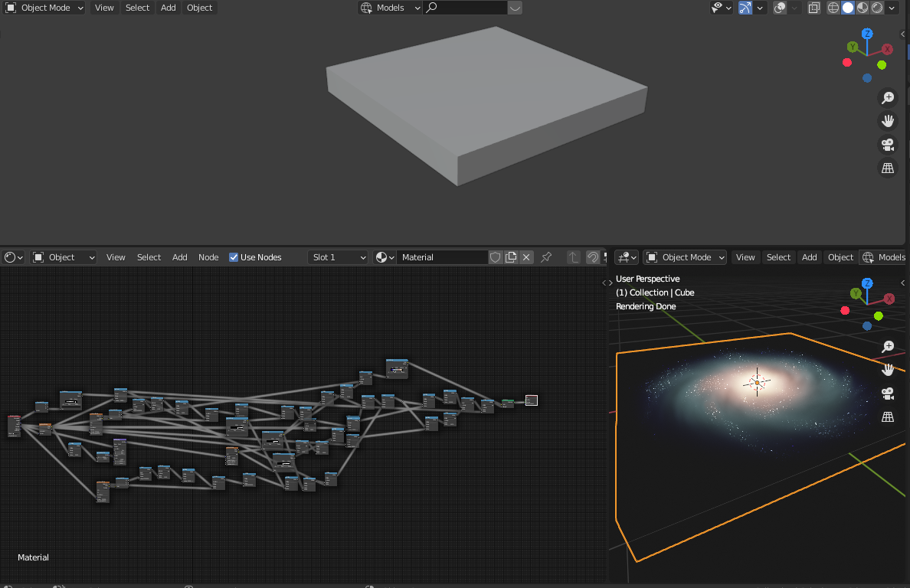Uncheck the Use Nodes checkbox

click(x=234, y=257)
